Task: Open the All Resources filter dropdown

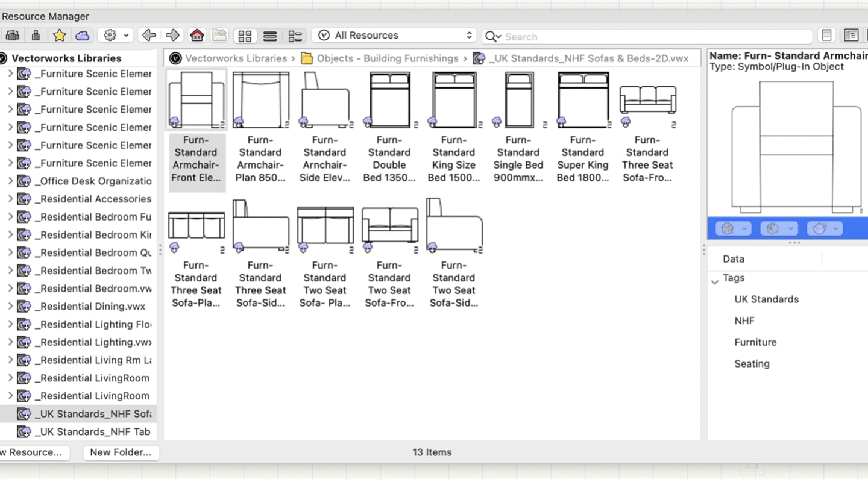Action: (x=395, y=36)
